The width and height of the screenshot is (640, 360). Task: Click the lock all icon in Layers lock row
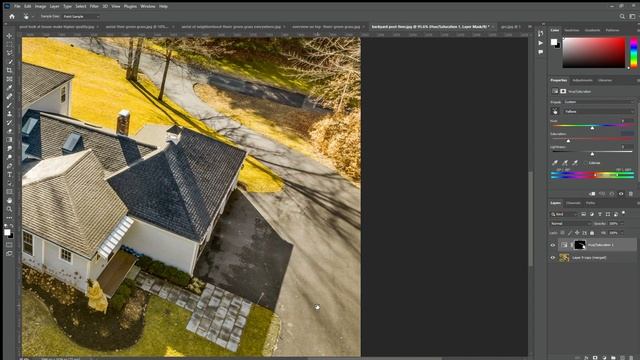point(592,233)
